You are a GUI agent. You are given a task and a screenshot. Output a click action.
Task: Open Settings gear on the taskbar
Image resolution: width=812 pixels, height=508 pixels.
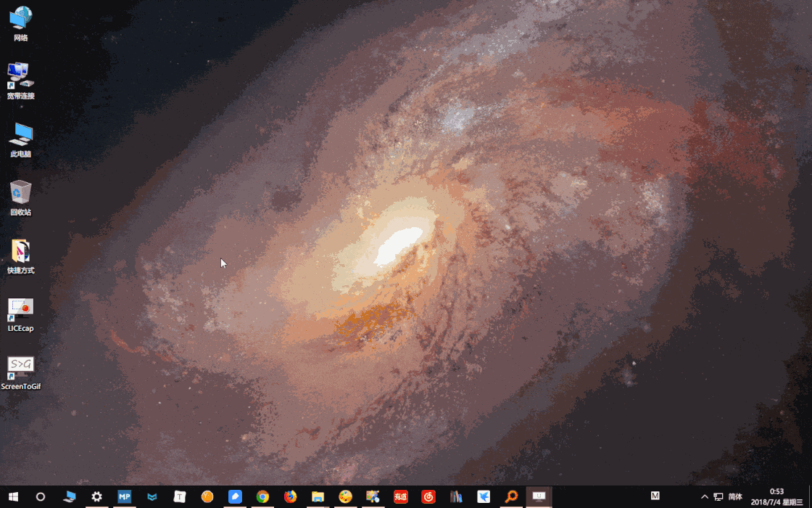[x=97, y=496]
